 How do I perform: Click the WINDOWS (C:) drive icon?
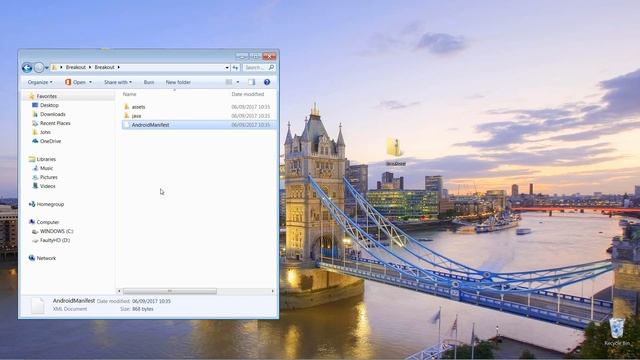(x=35, y=231)
